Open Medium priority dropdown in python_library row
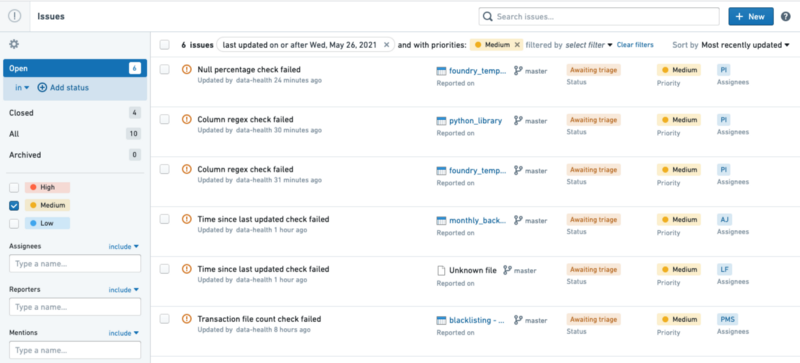The width and height of the screenshot is (800, 363). tap(679, 120)
